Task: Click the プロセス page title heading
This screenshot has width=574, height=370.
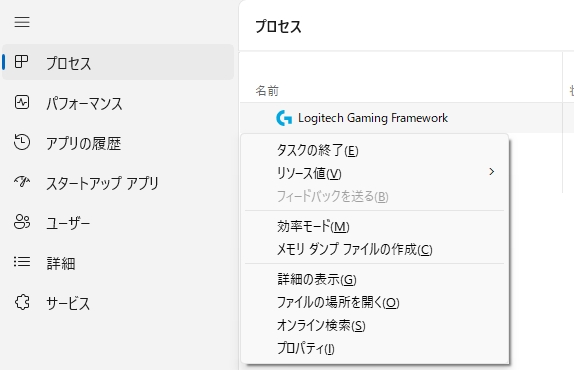Action: [278, 26]
